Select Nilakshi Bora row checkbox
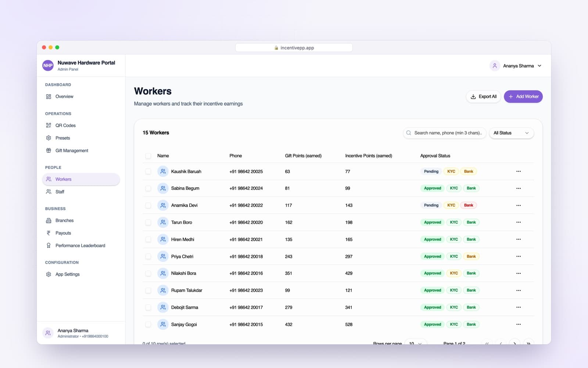The height and width of the screenshot is (368, 588). point(148,273)
